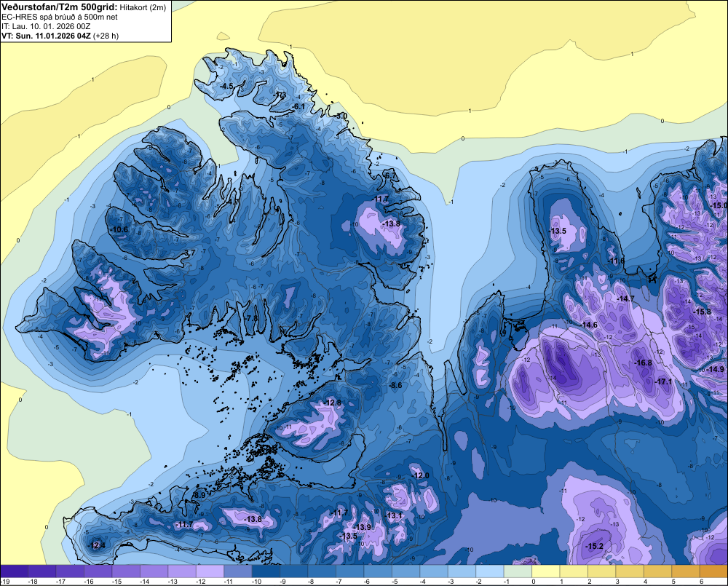Click the -4.5 temperature value on the map

tap(226, 87)
